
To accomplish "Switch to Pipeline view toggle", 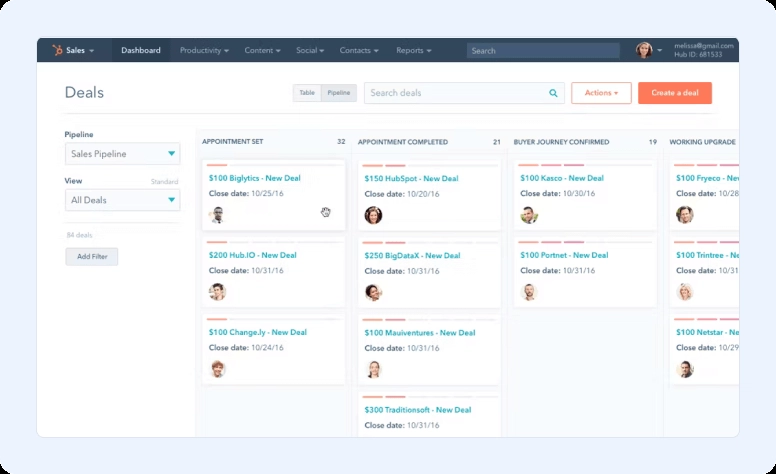I will point(339,93).
